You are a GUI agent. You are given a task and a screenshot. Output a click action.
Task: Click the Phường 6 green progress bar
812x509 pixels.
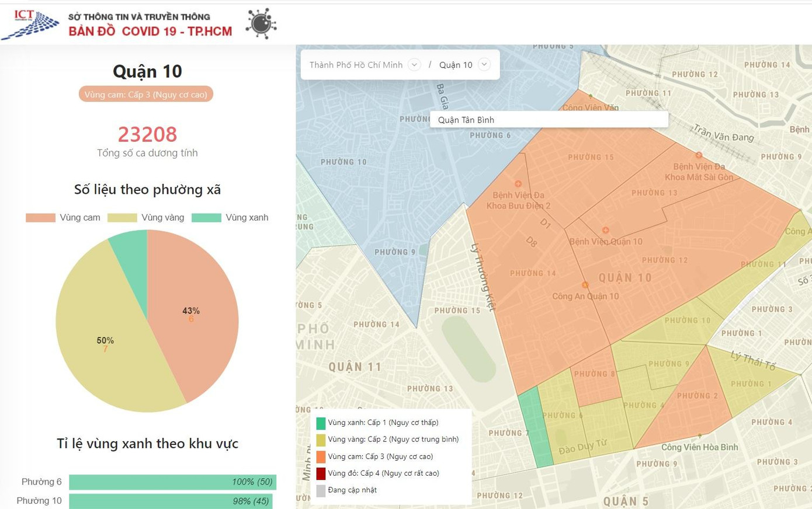pos(172,482)
